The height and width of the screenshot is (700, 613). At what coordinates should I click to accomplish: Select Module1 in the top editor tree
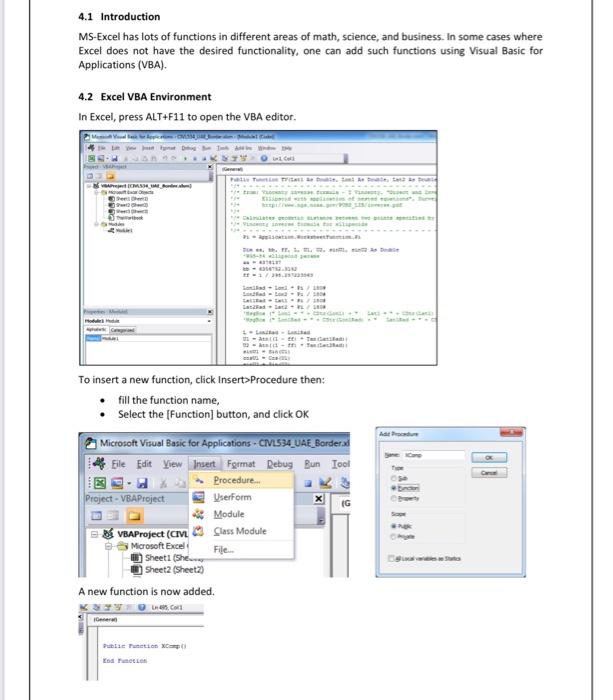click(124, 230)
